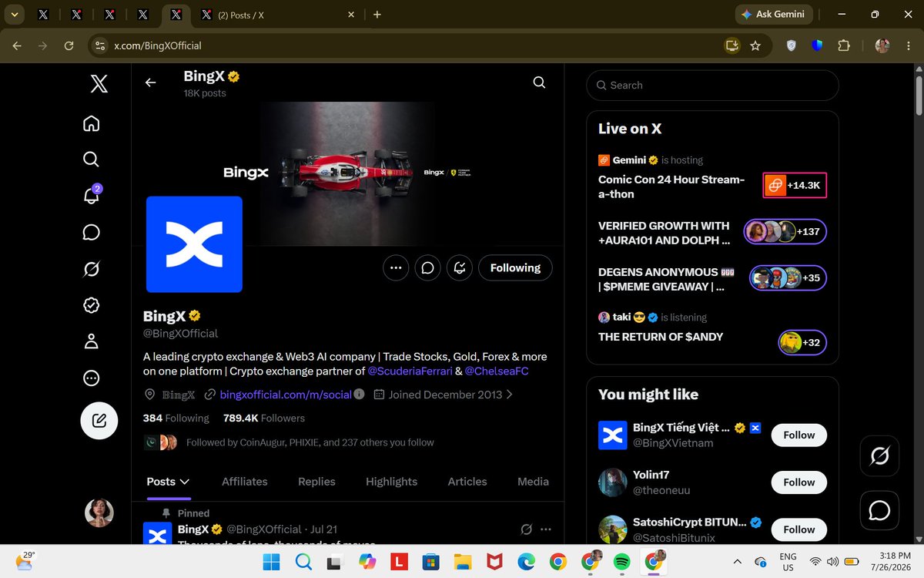Follow BingX Tiếng Việt account

tap(798, 435)
